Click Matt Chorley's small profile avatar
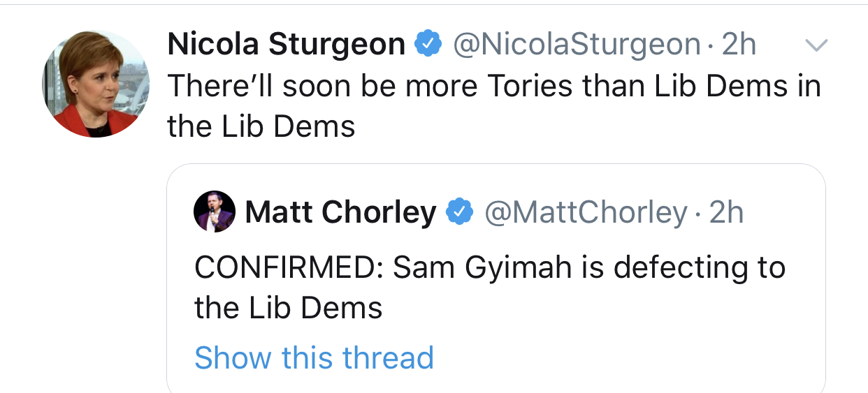 [x=215, y=212]
